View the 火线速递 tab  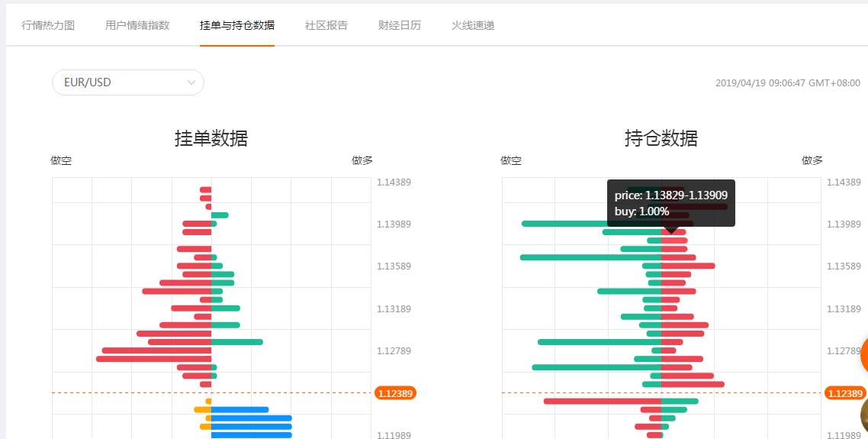[473, 25]
